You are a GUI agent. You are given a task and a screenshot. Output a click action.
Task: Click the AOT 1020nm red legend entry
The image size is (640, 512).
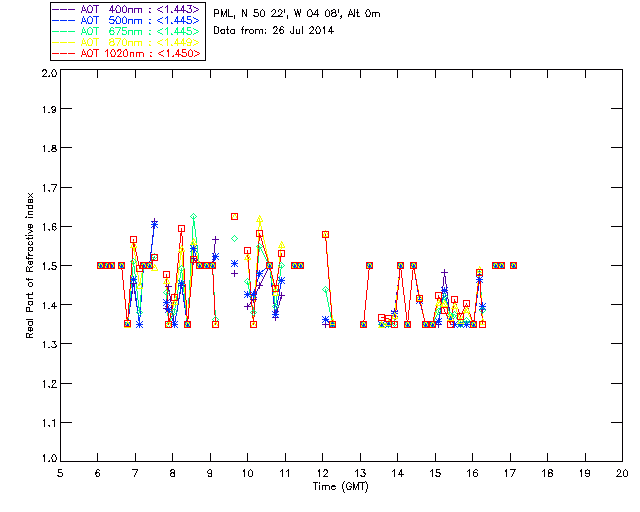127,53
